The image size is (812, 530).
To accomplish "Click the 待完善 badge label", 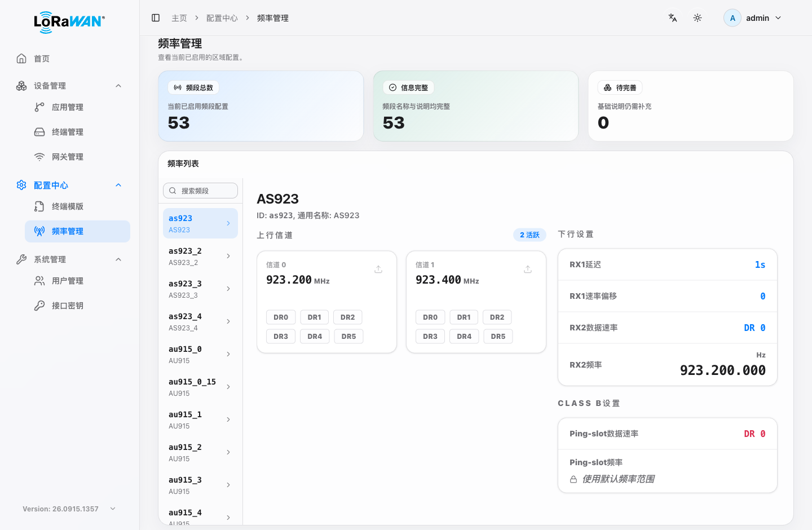I will point(620,87).
